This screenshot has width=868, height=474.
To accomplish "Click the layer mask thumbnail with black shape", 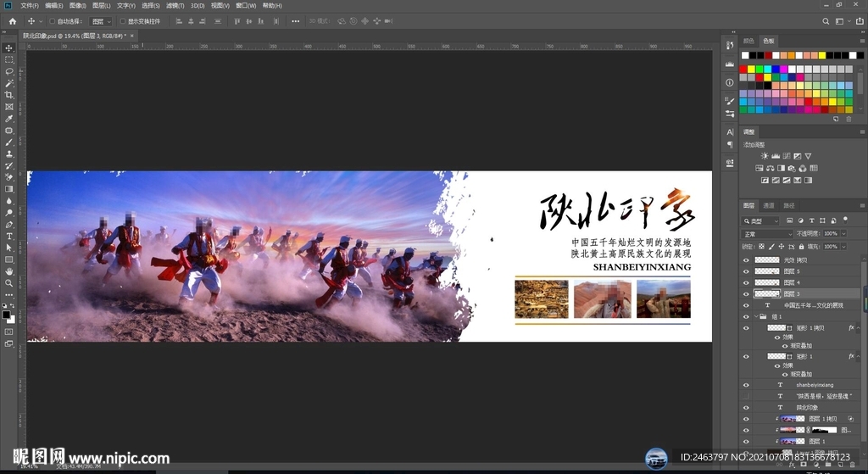I will (824, 430).
